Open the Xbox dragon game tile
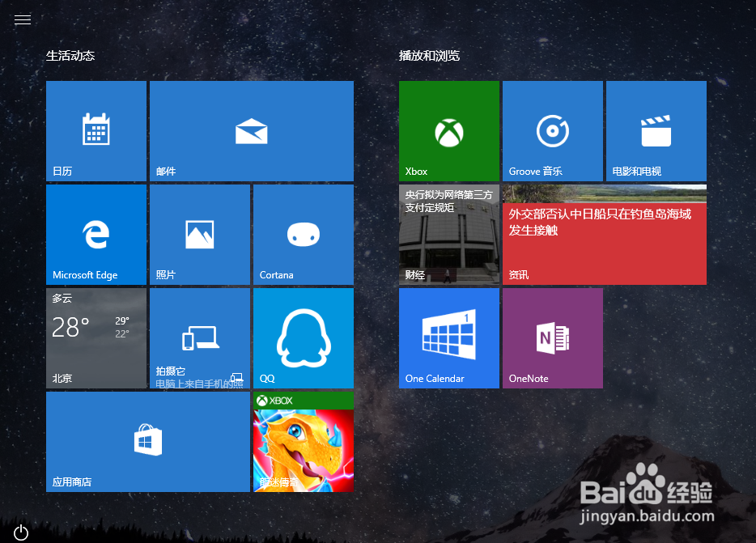This screenshot has height=543, width=756. coord(304,442)
